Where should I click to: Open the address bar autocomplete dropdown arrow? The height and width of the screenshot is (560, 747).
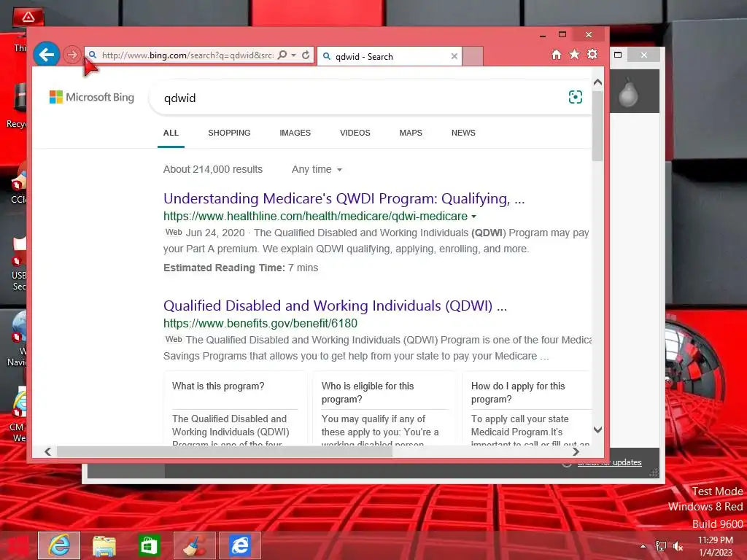(x=293, y=55)
